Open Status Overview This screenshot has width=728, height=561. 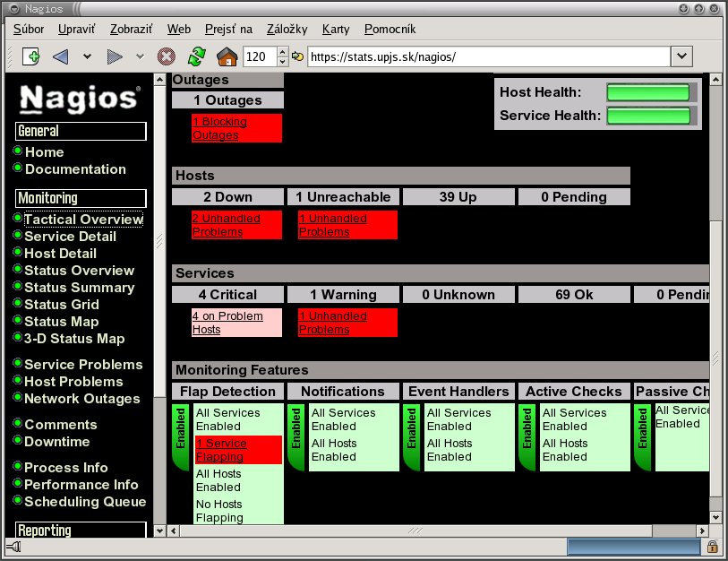[80, 271]
